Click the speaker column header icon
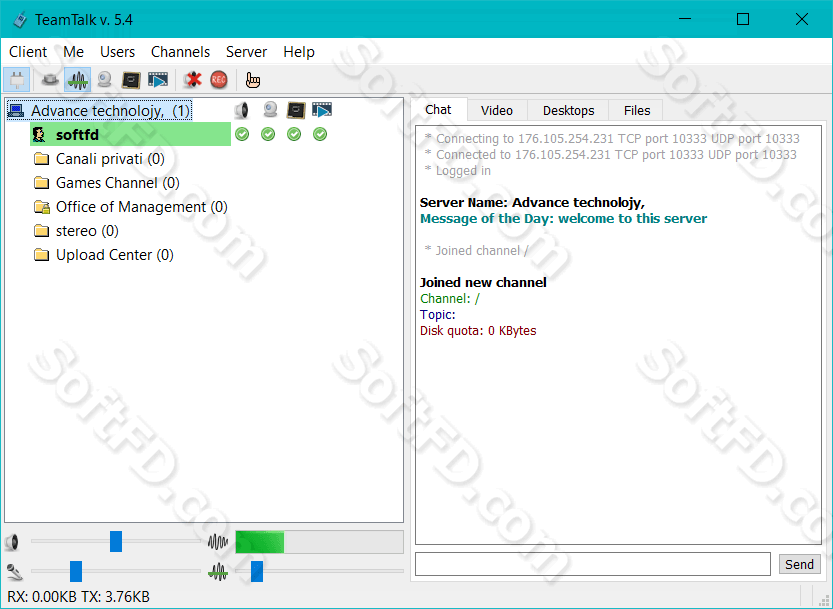This screenshot has width=833, height=609. pos(242,110)
